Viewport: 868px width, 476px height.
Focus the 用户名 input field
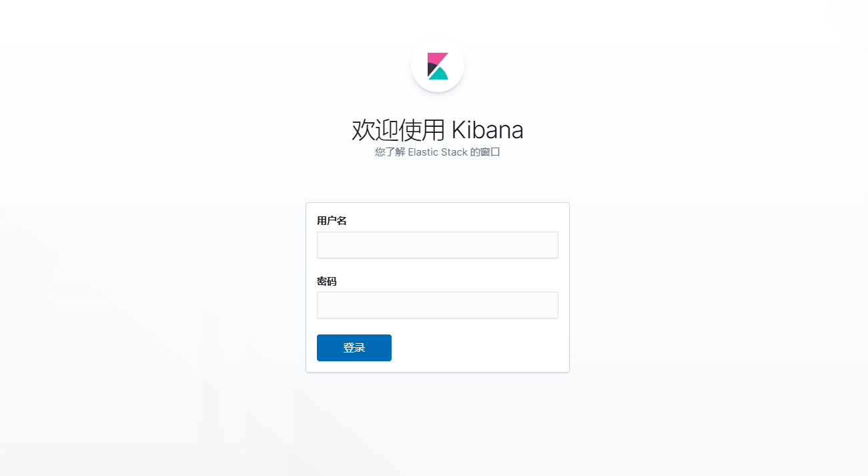[438, 245]
